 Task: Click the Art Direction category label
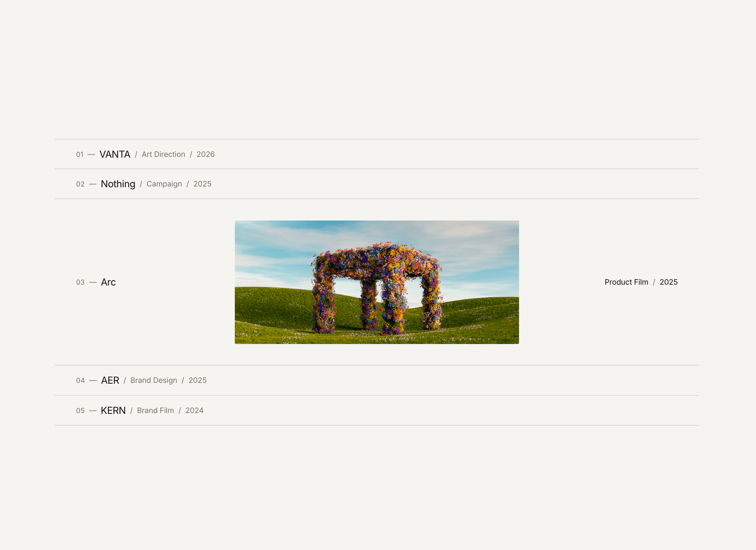click(164, 154)
